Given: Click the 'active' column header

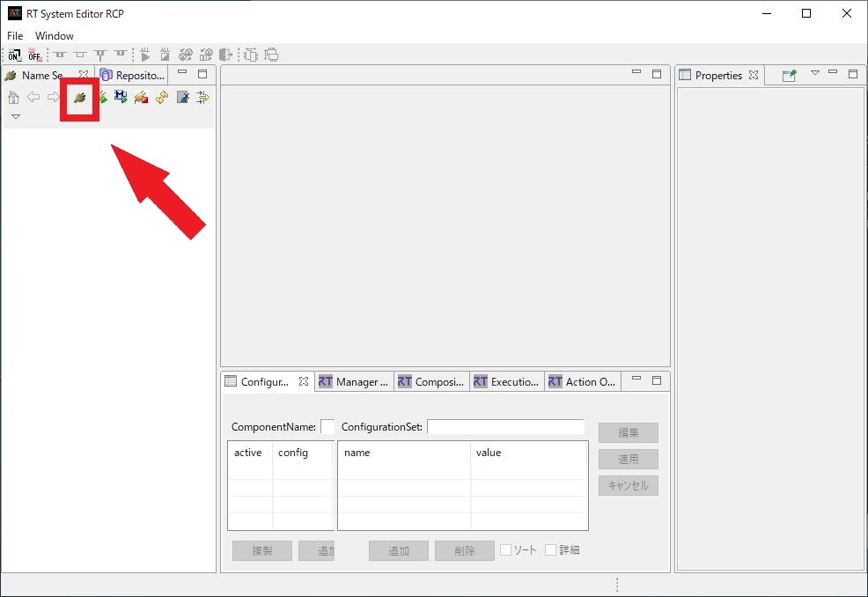Looking at the screenshot, I should (248, 453).
